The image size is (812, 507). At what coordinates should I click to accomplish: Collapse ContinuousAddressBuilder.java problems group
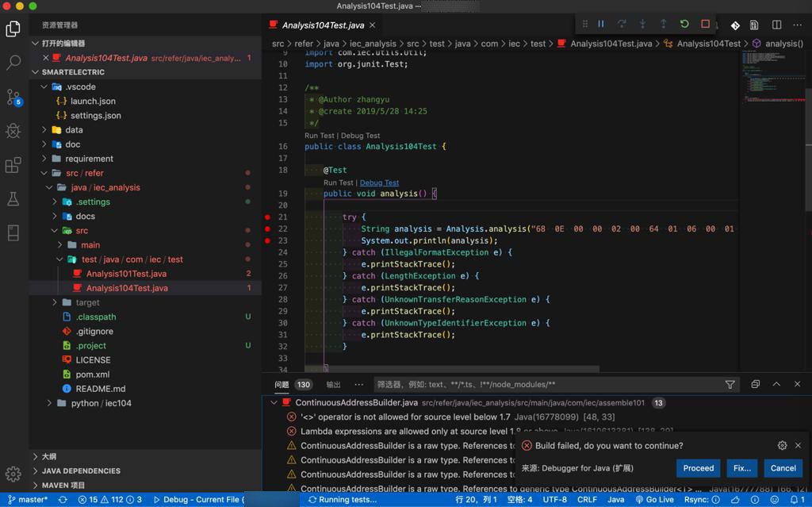click(274, 403)
